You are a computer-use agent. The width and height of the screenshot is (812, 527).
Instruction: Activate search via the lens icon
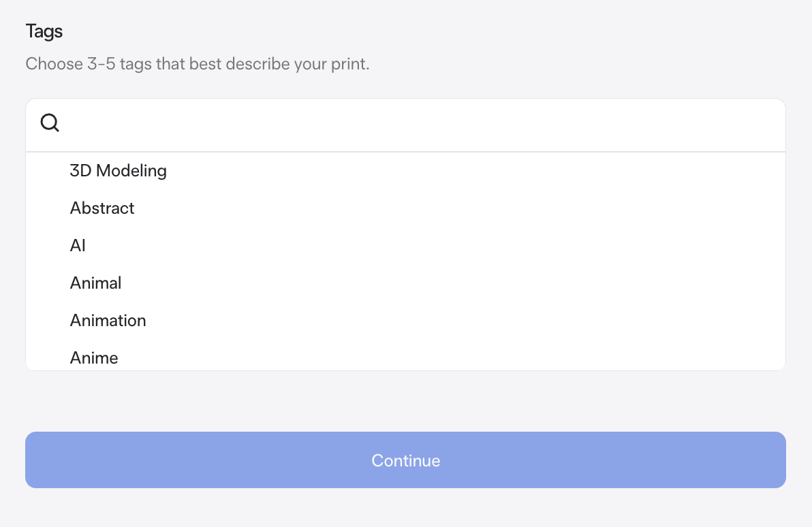point(50,123)
